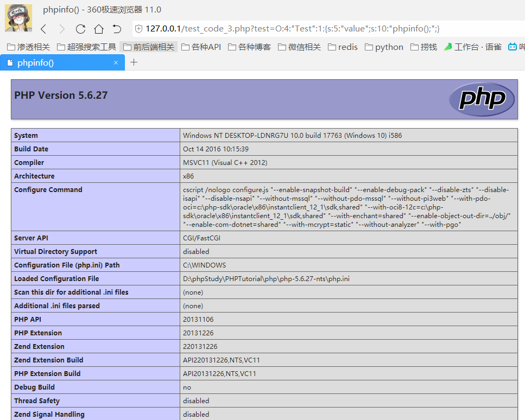The height and width of the screenshot is (420, 525).
Task: Go to the home page icon
Action: point(99,29)
